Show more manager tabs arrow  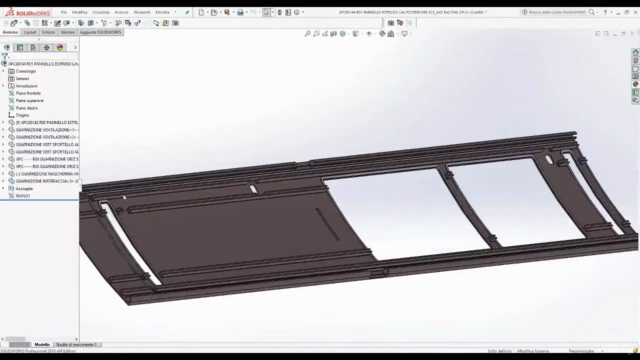75,48
